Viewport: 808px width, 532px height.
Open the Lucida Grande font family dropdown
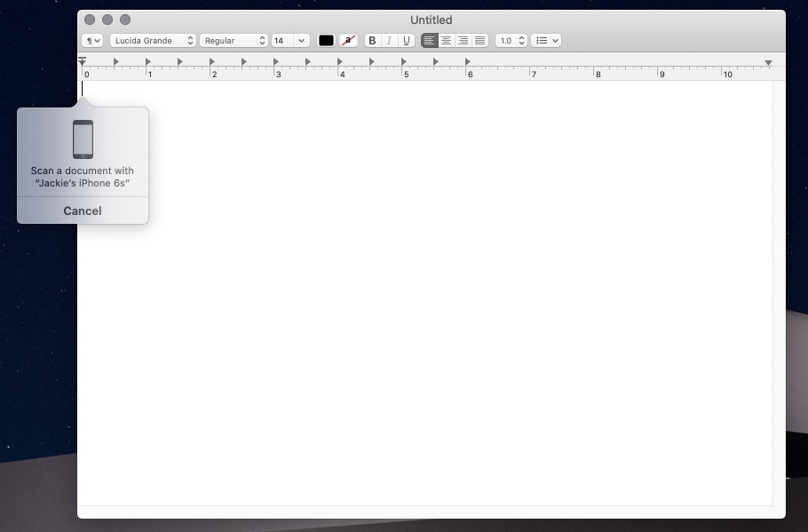click(153, 41)
